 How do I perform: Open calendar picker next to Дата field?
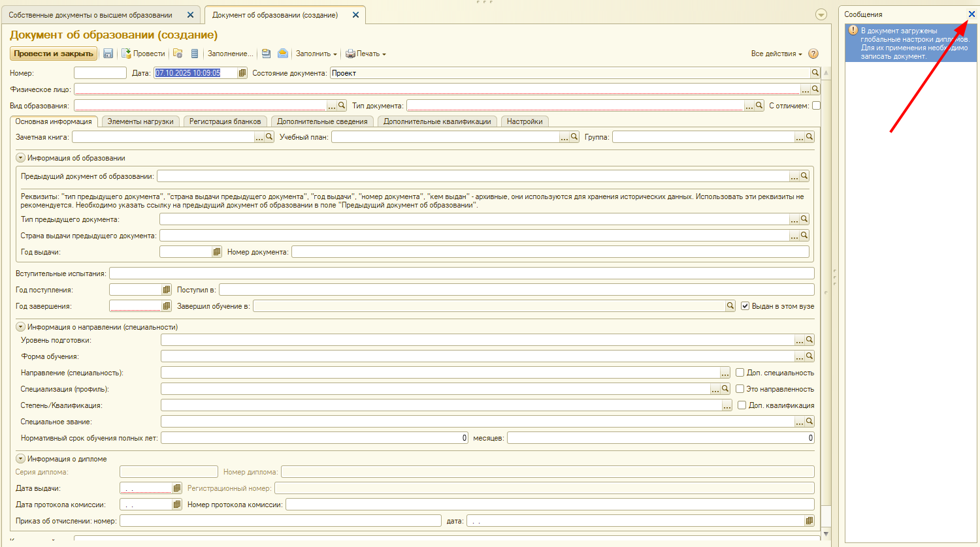pos(242,73)
